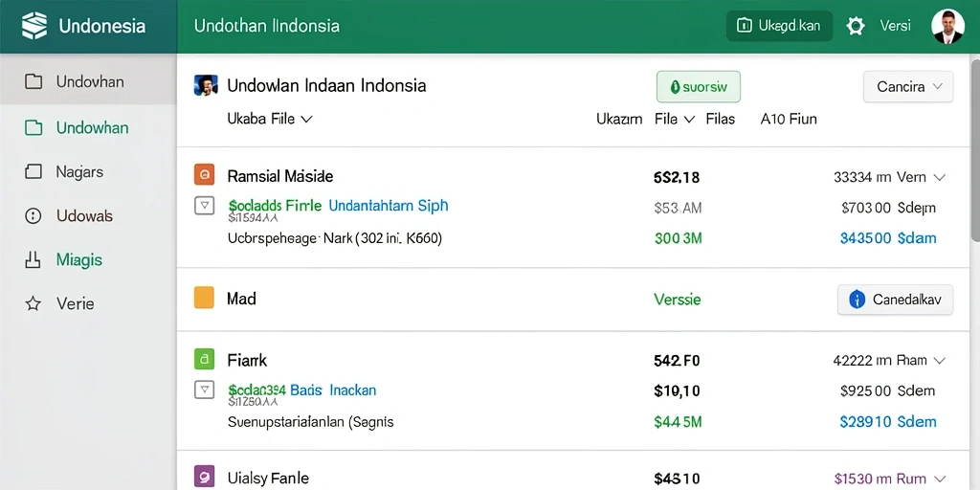Click the Undothan lndonsia header title

click(x=267, y=26)
